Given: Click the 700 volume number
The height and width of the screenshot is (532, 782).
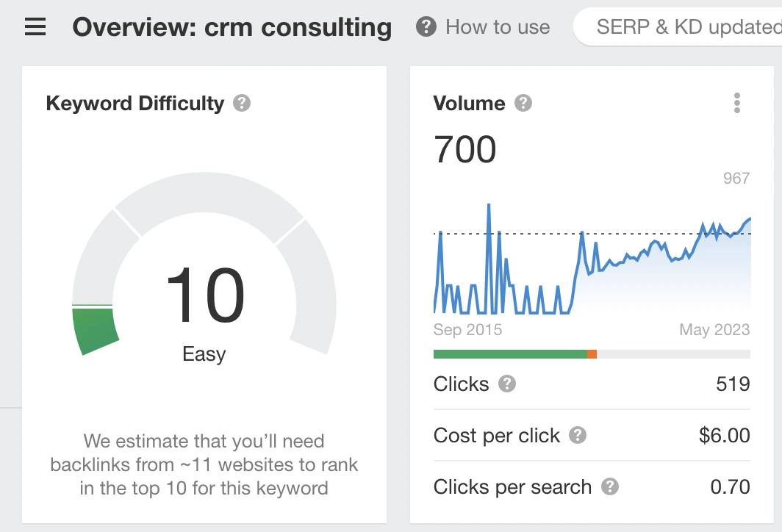Looking at the screenshot, I should (465, 149).
